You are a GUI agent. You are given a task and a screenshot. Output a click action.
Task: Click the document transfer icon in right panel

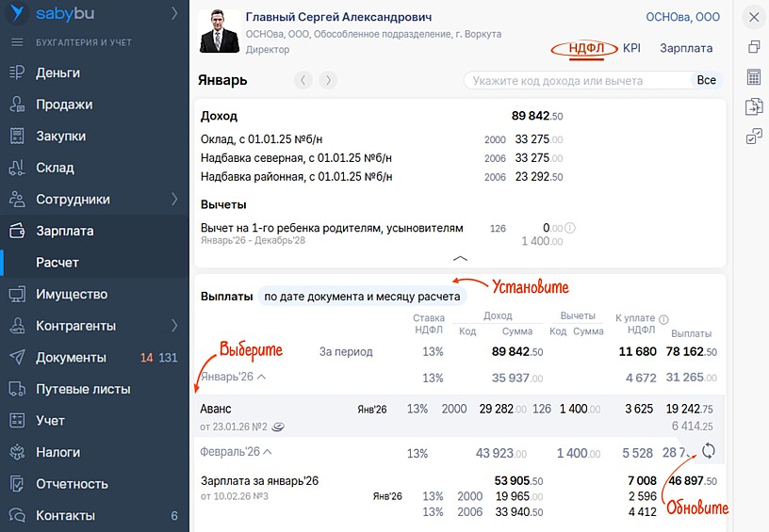[x=754, y=106]
